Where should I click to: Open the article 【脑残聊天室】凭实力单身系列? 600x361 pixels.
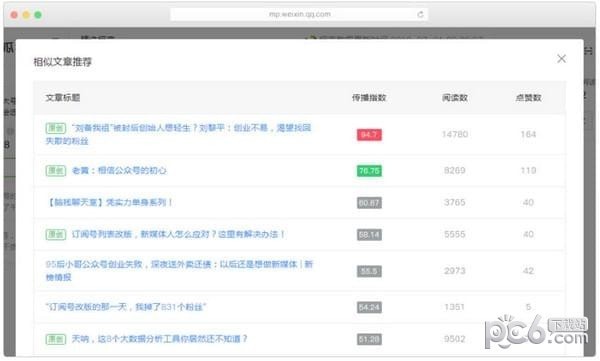(x=109, y=202)
